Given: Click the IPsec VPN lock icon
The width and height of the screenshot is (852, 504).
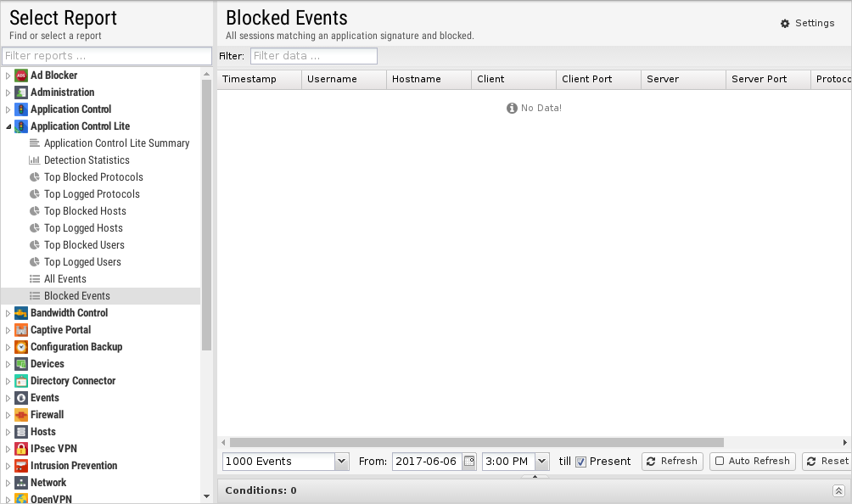Looking at the screenshot, I should [21, 449].
